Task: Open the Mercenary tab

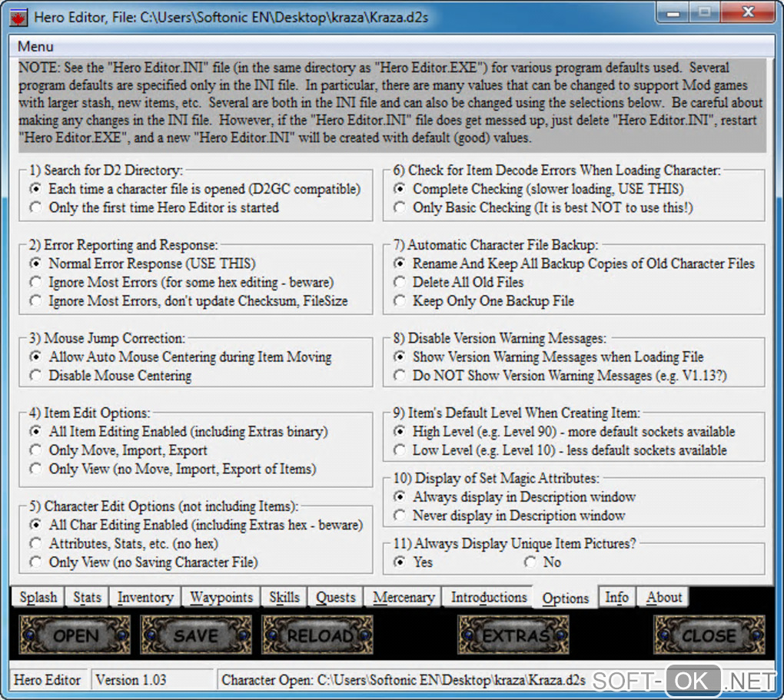Action: pyautogui.click(x=404, y=597)
